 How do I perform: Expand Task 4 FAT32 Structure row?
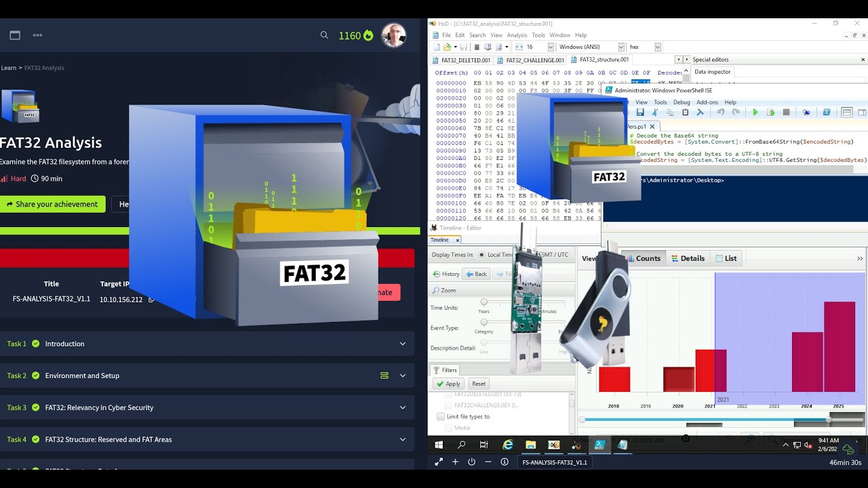402,439
